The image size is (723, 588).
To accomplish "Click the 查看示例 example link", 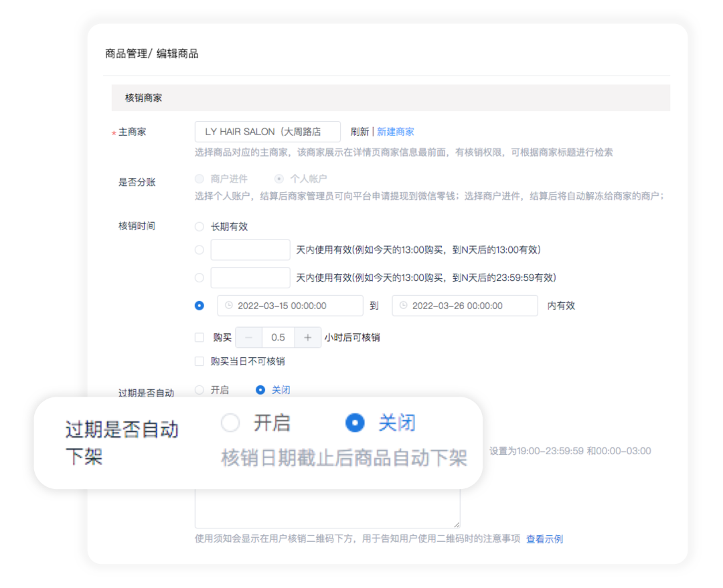I will pyautogui.click(x=545, y=539).
